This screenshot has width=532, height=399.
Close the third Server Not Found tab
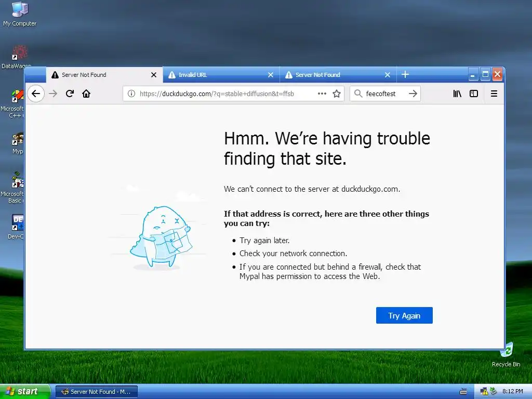[388, 75]
